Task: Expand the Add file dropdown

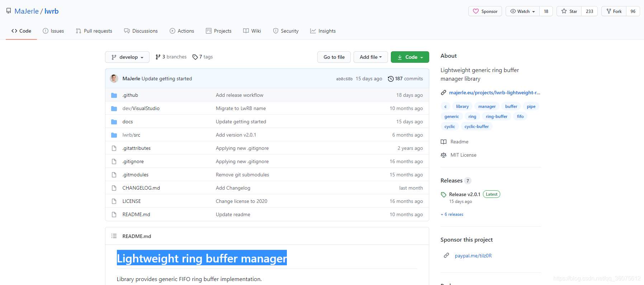Action: 371,57
